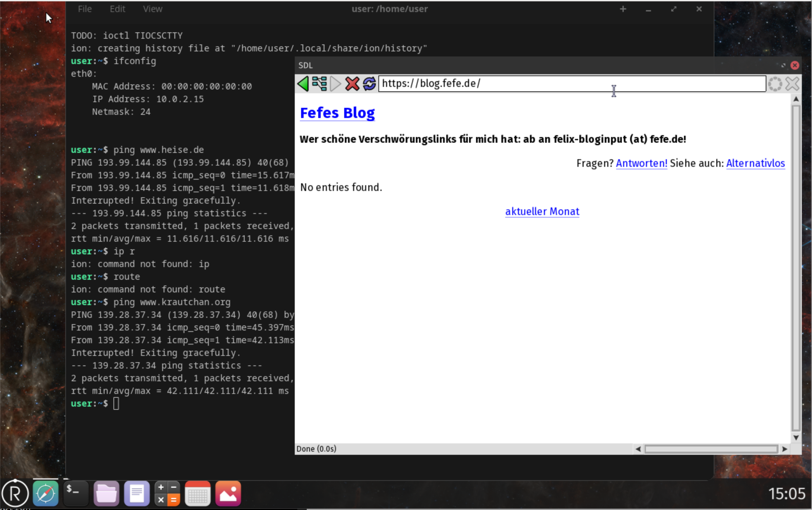Screen dimensions: 812x510
Task: Minimize the terminal window
Action: 648,10
